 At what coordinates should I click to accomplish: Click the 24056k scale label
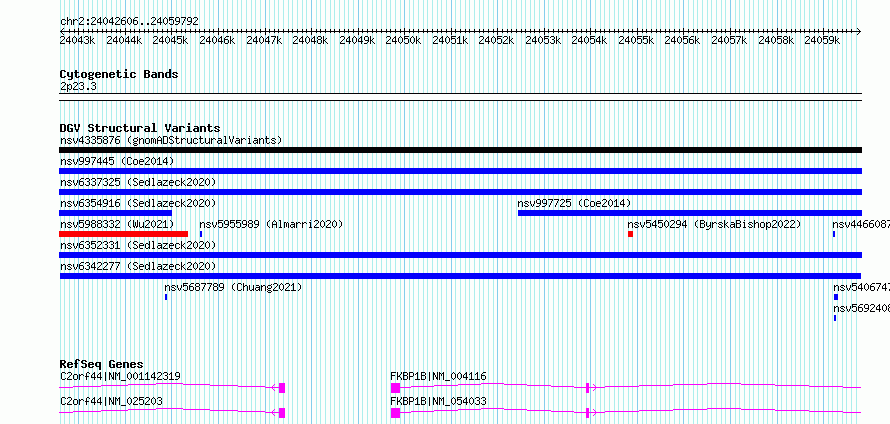(x=682, y=40)
